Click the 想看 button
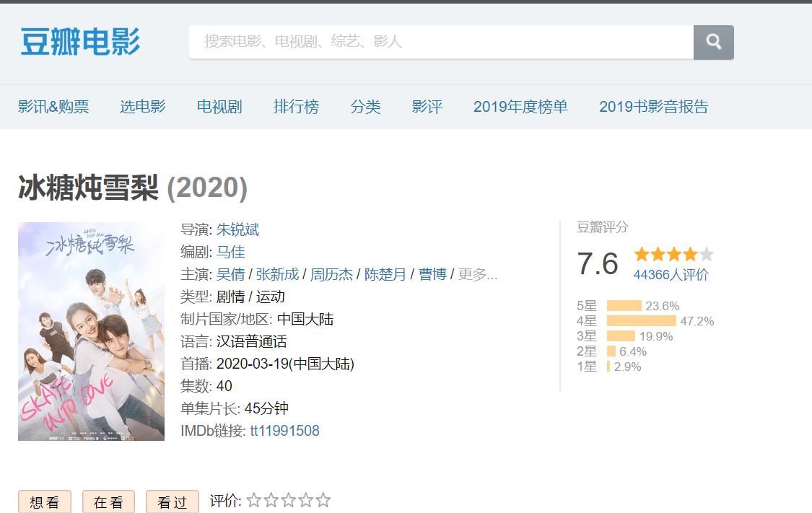Image resolution: width=812 pixels, height=513 pixels. [45, 501]
